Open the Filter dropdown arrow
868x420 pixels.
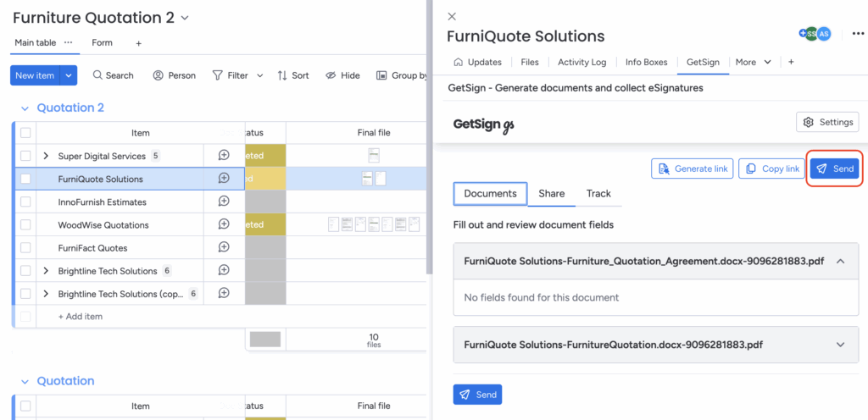point(259,75)
